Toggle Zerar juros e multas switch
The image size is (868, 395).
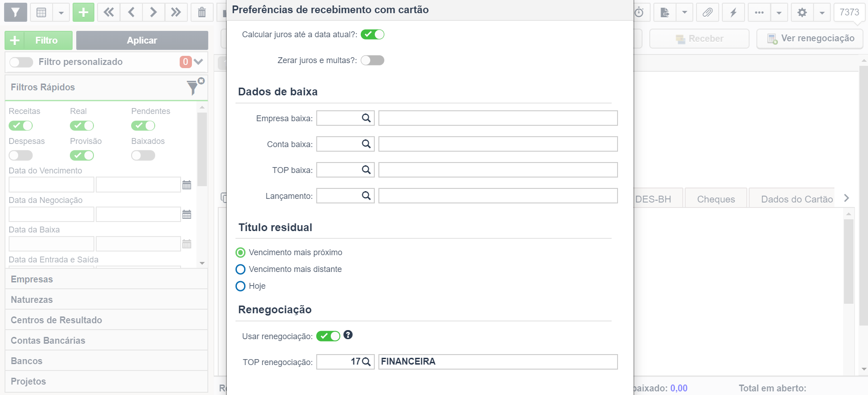pyautogui.click(x=373, y=60)
